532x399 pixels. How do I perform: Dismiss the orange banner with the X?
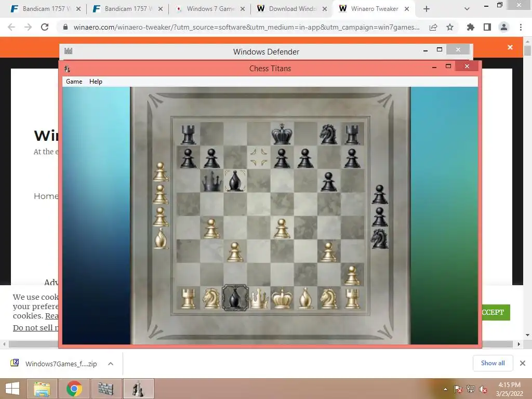click(510, 47)
